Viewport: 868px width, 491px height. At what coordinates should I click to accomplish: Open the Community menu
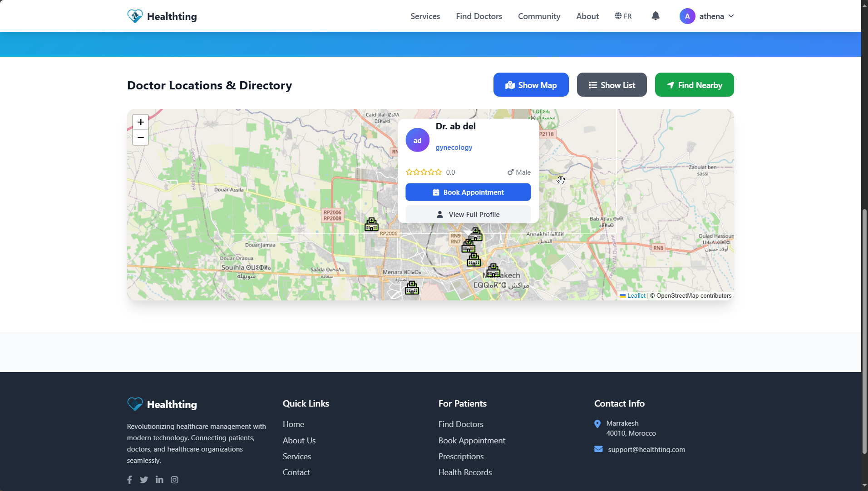click(x=539, y=16)
